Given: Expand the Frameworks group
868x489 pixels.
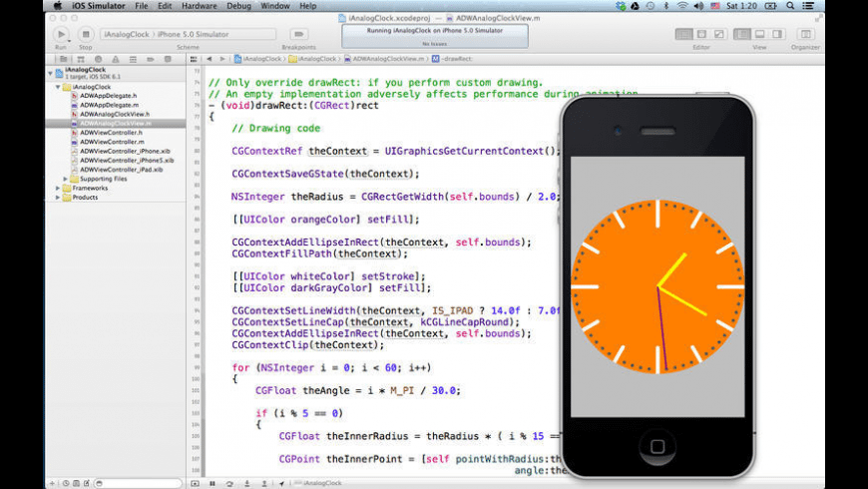Looking at the screenshot, I should click(58, 189).
